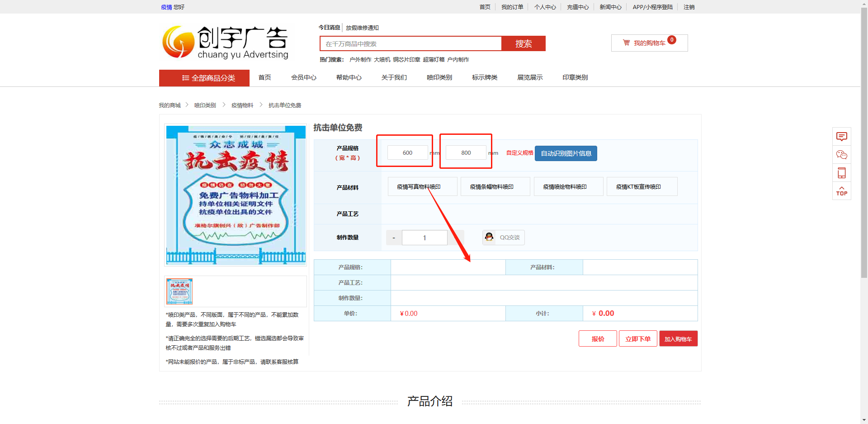The height and width of the screenshot is (424, 868).
Task: Click 加入购物车 add-to-cart button
Action: tap(678, 338)
